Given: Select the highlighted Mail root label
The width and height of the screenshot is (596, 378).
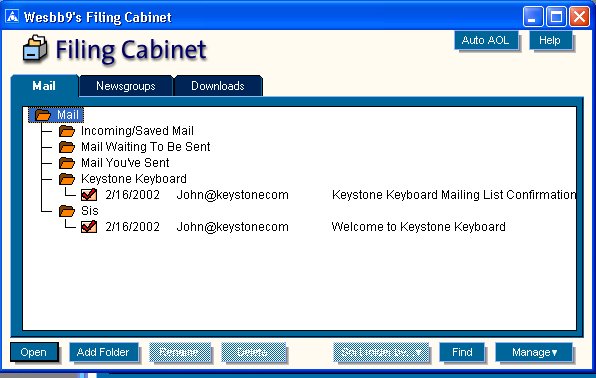Looking at the screenshot, I should tap(68, 115).
